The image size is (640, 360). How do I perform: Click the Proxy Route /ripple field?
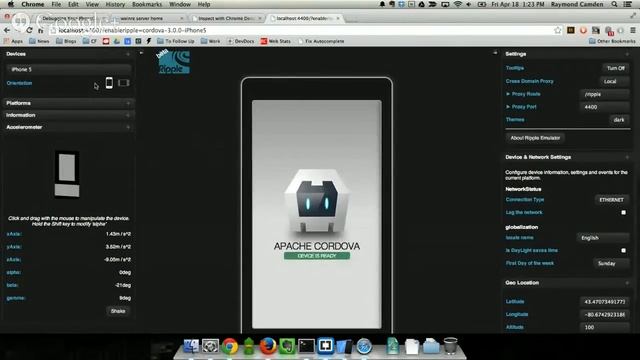604,94
